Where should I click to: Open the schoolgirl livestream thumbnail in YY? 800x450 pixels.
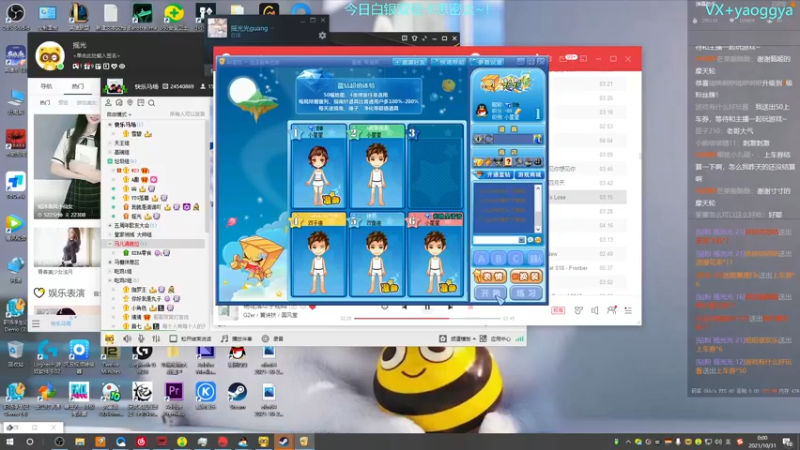[67, 166]
